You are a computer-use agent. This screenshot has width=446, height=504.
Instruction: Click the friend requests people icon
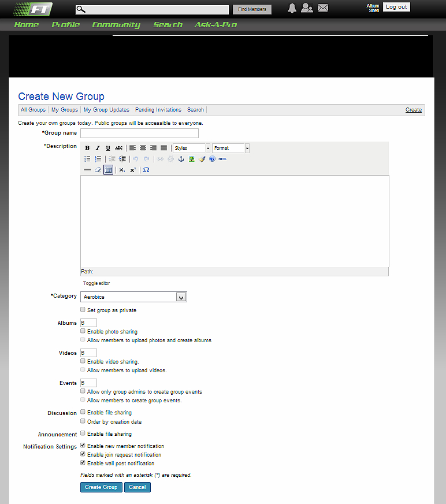pos(307,8)
